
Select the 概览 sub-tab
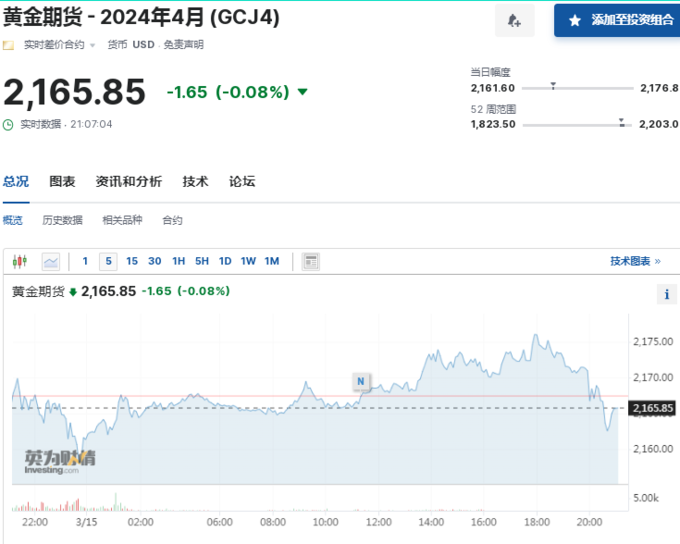[13, 220]
